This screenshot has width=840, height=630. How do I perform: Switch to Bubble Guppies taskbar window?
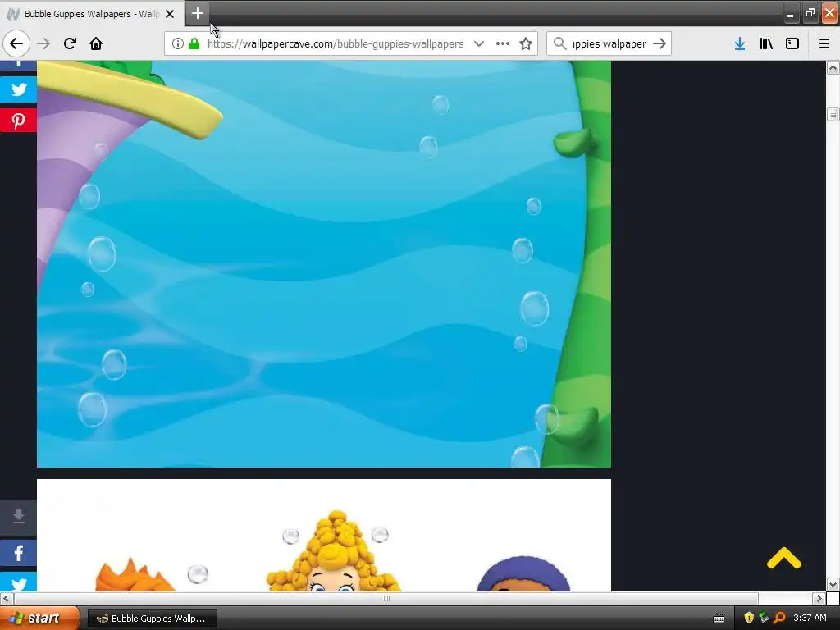[152, 619]
